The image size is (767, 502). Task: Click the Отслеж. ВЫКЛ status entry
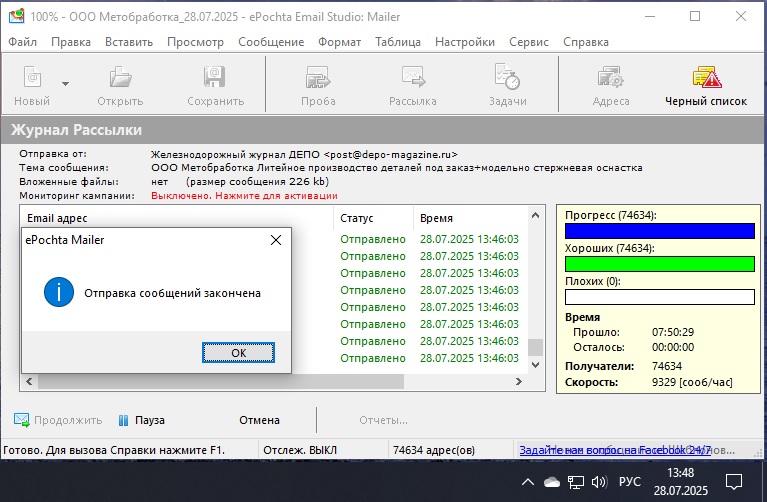[300, 450]
